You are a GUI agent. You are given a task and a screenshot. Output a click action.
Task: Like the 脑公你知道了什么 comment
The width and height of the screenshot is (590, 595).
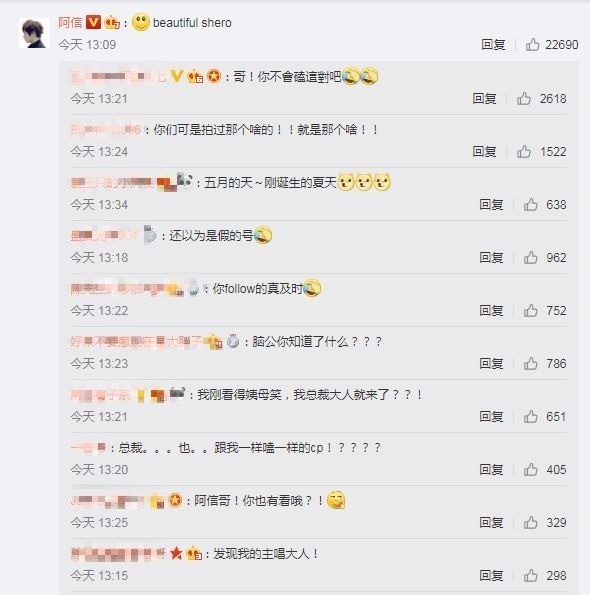[530, 364]
